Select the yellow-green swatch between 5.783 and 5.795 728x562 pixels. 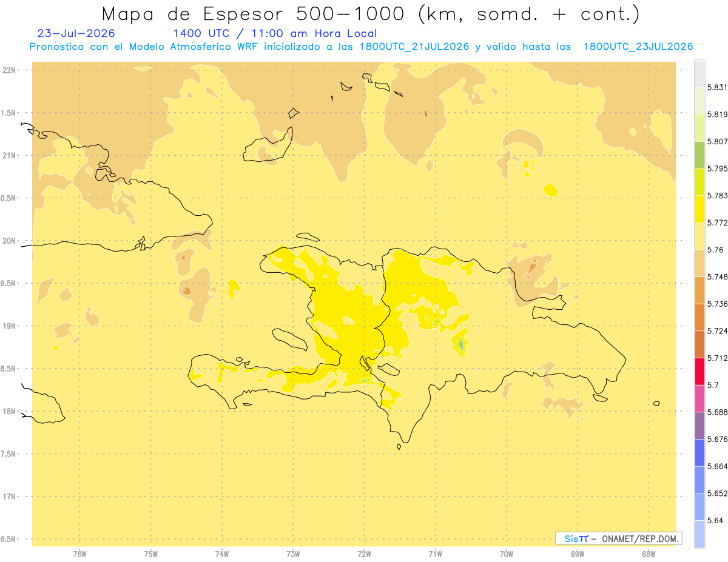(699, 182)
